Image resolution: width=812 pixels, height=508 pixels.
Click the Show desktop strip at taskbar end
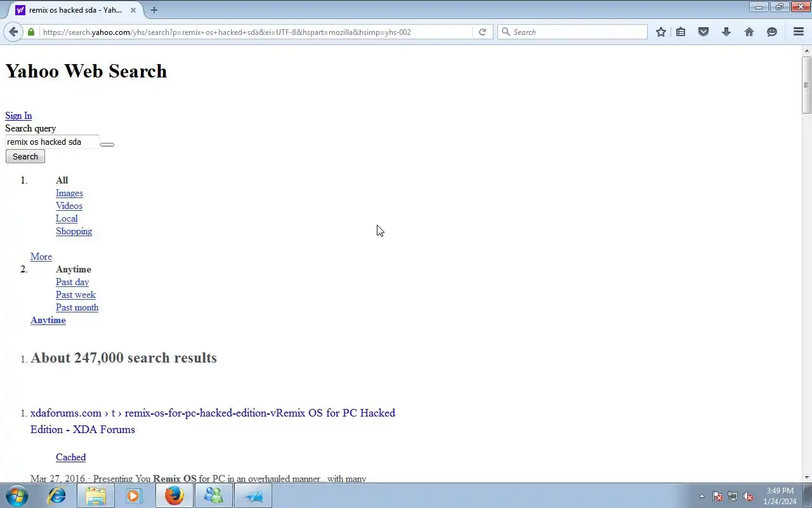pyautogui.click(x=808, y=495)
